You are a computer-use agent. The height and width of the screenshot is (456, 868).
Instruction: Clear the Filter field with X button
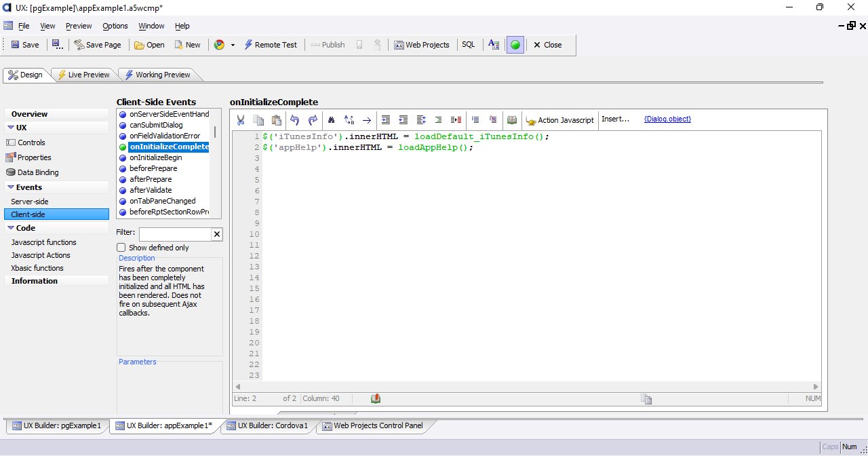pyautogui.click(x=217, y=234)
